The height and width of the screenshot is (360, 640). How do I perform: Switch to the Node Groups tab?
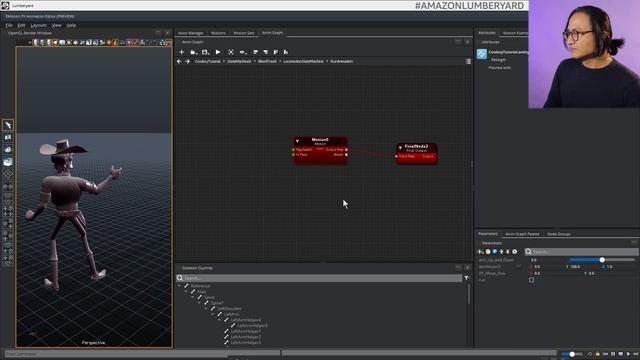coord(558,234)
